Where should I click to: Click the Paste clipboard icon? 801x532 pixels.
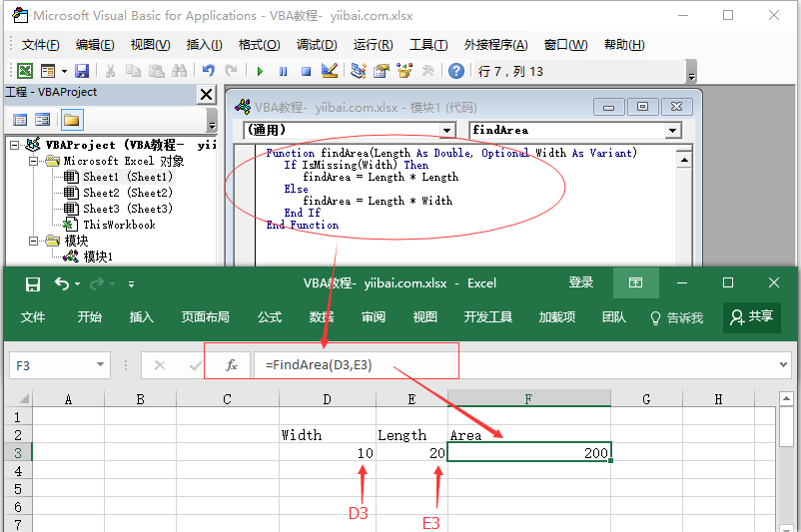157,71
